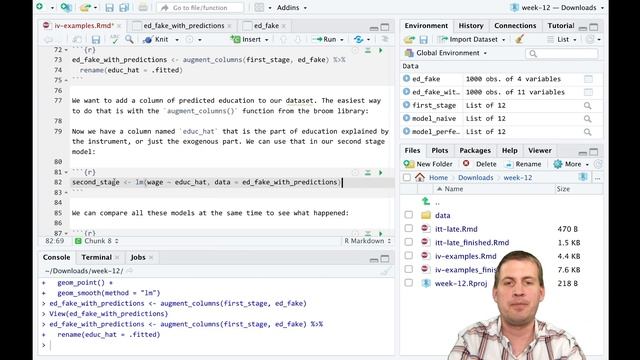The width and height of the screenshot is (640, 360).
Task: Expand the first_stage list object
Action: (406, 105)
